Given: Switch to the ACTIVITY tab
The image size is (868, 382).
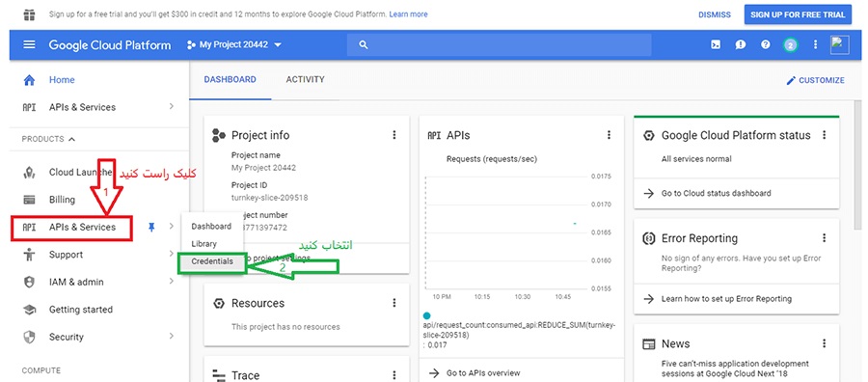Looking at the screenshot, I should click(x=305, y=80).
